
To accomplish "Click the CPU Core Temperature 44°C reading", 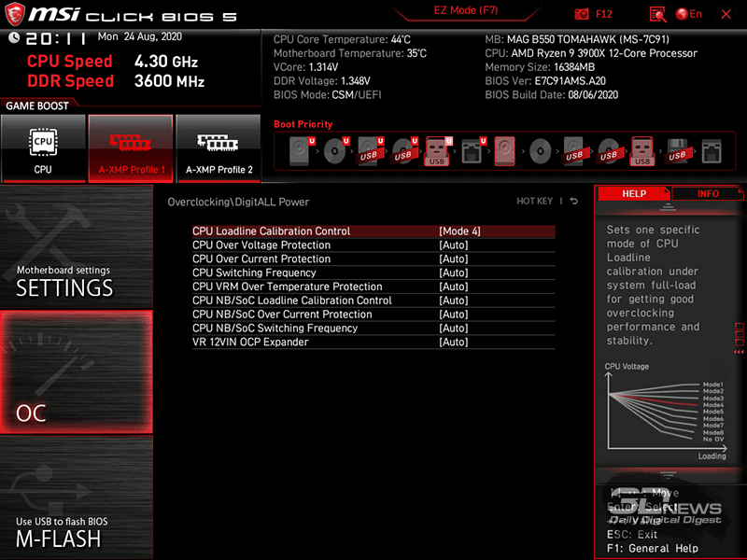I will pyautogui.click(x=342, y=39).
